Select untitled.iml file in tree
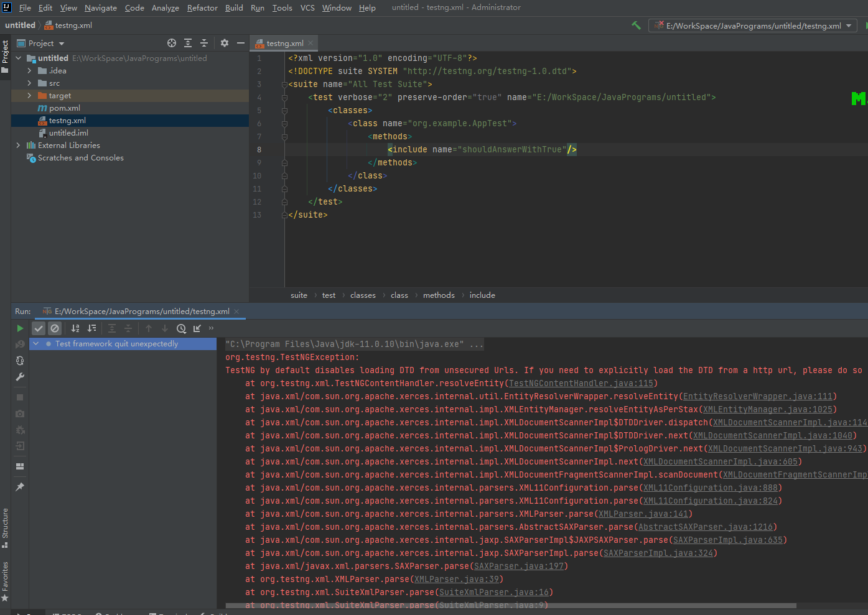Viewport: 868px width, 615px height. click(68, 133)
